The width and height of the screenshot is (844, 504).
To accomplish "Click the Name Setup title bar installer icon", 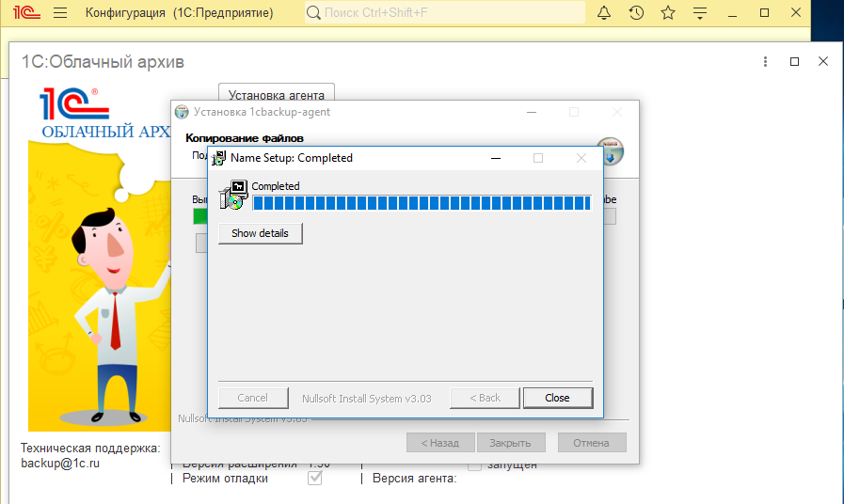I will [218, 158].
